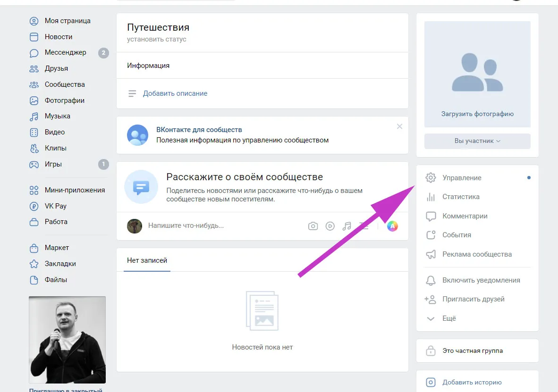Click the Файлы document icon
558x392 pixels.
pos(34,280)
